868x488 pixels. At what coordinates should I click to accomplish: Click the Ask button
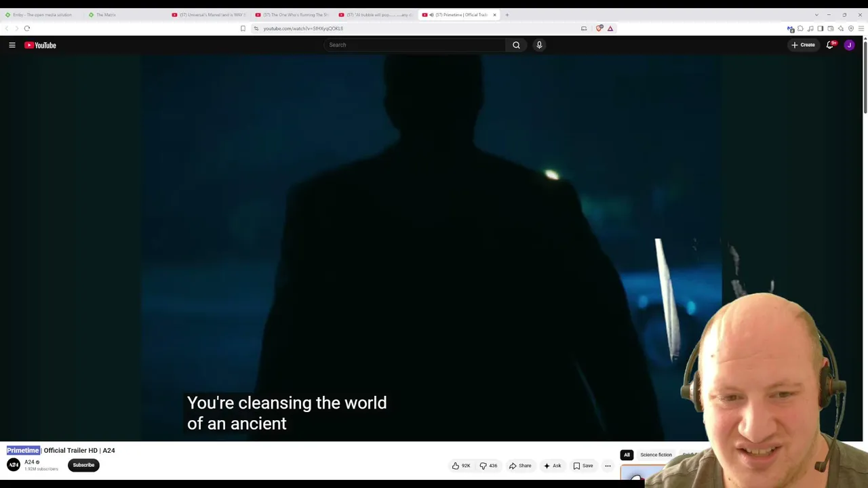coord(552,466)
